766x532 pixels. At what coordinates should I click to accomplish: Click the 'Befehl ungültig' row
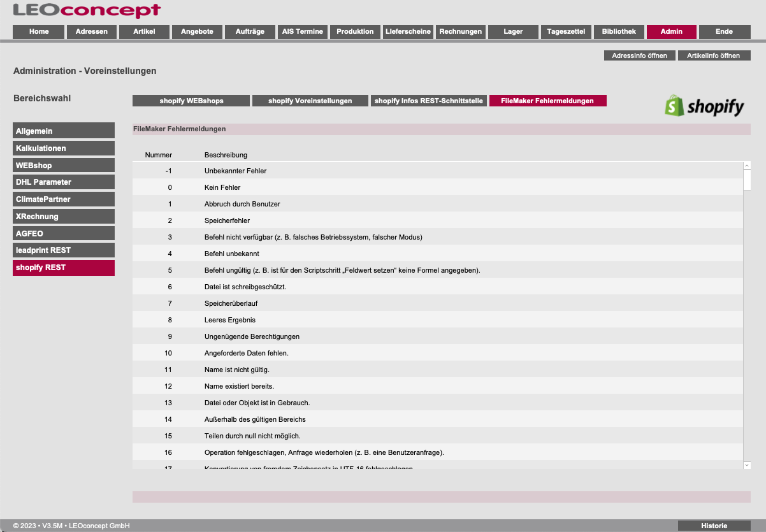click(438, 270)
